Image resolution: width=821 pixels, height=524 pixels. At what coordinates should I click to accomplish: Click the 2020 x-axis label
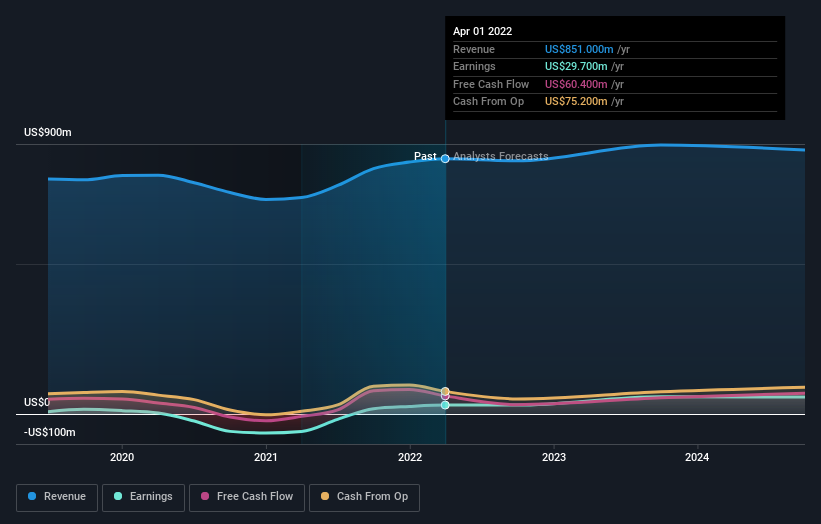click(x=122, y=457)
